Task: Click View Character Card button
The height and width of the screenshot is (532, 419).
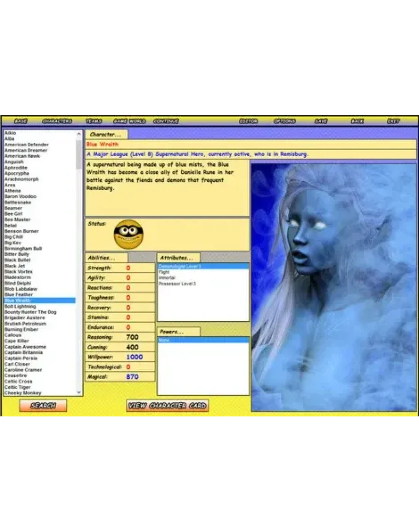Action: (x=167, y=406)
